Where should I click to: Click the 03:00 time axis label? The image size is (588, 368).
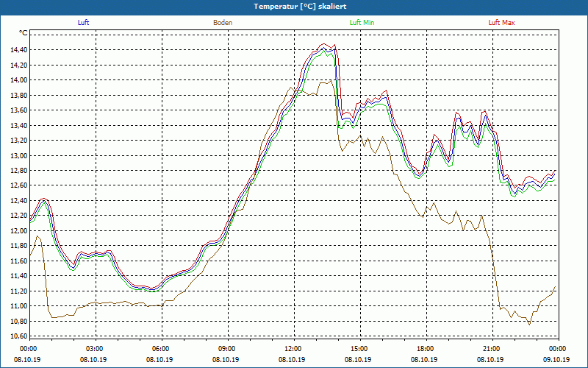pyautogui.click(x=96, y=349)
